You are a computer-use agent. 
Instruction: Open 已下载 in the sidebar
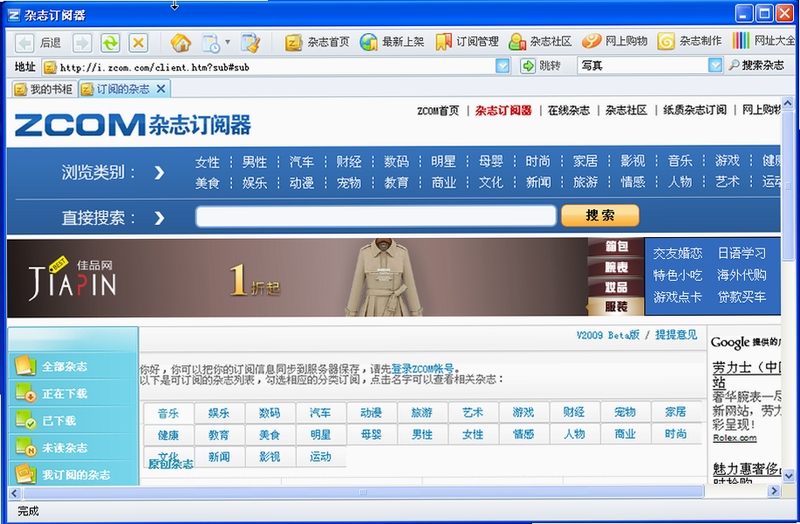[x=73, y=420]
